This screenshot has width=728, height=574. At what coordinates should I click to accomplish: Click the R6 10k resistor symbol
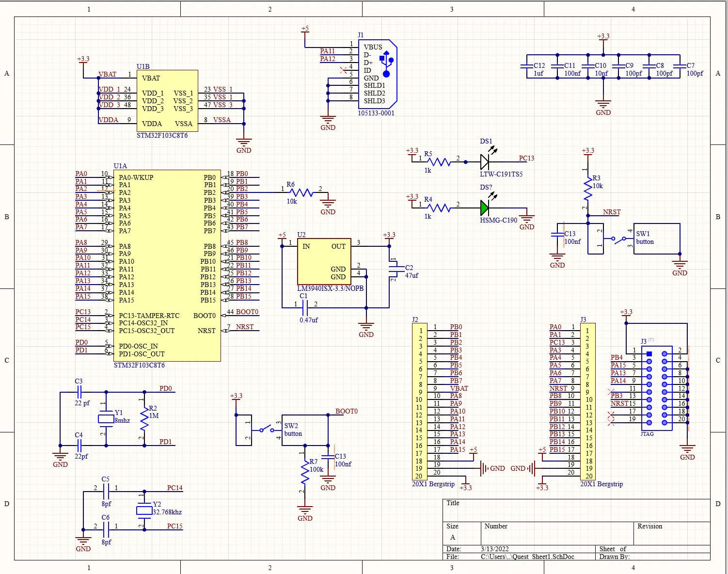pyautogui.click(x=301, y=193)
